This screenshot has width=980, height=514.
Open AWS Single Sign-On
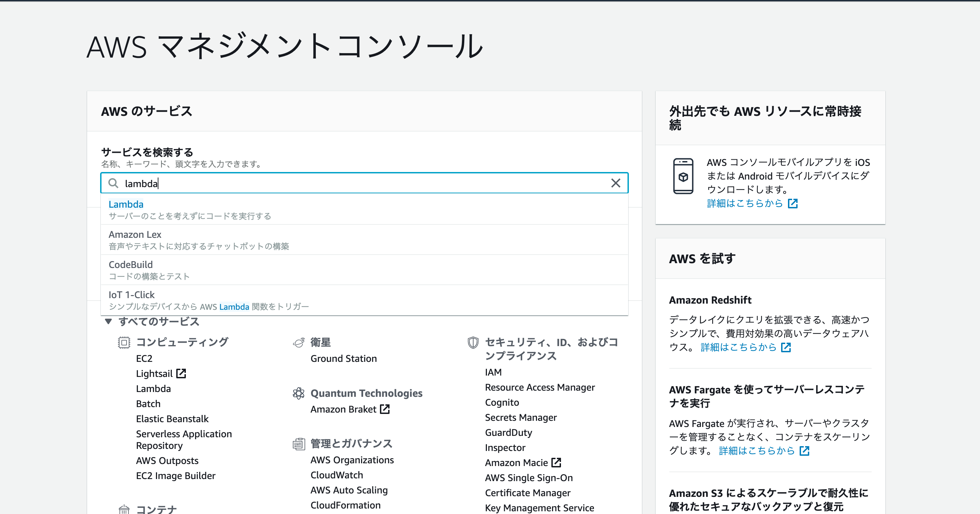[529, 478]
